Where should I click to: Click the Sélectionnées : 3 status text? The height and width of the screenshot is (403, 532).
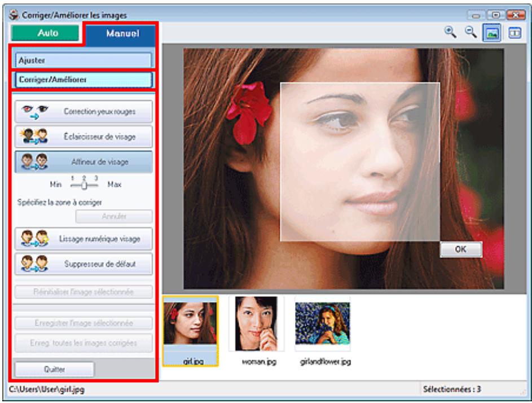[x=451, y=389]
